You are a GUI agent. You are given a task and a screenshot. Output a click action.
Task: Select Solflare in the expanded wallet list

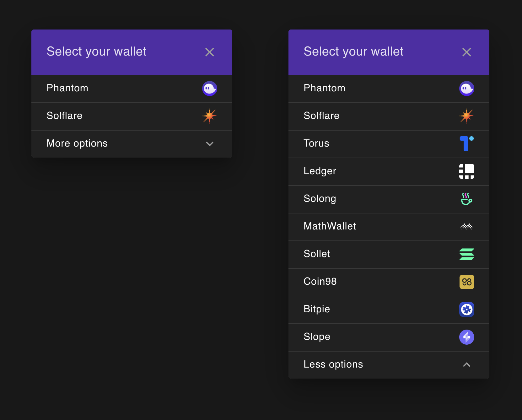[x=389, y=116]
